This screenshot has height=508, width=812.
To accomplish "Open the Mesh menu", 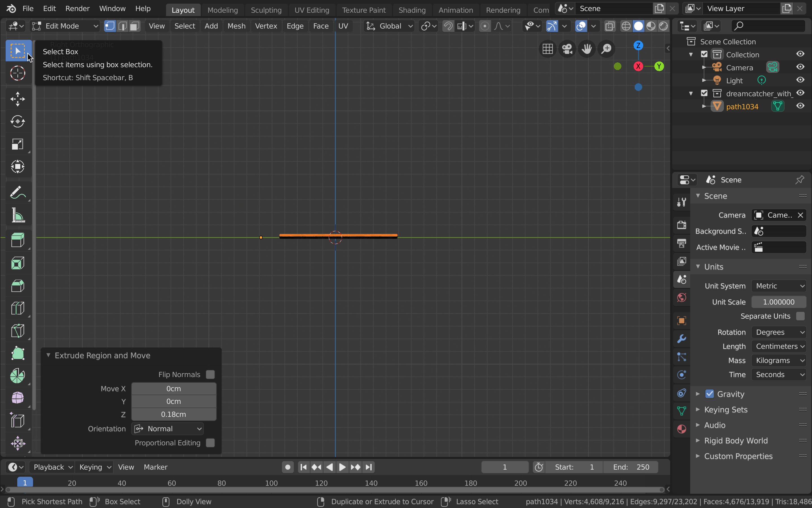I will click(236, 26).
